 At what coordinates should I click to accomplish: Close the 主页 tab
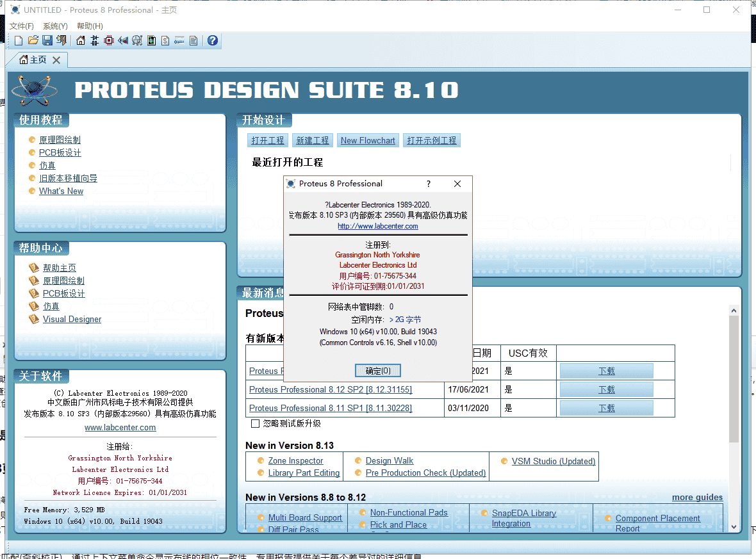(x=56, y=60)
